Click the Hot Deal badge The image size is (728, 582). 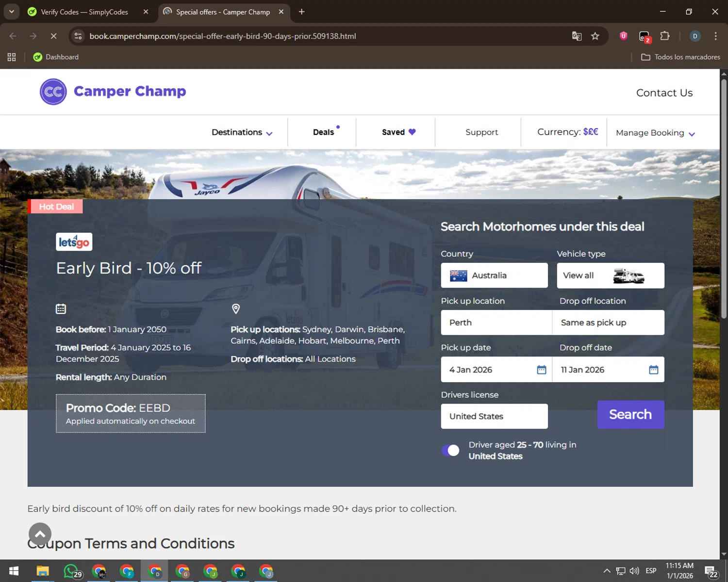pos(55,207)
